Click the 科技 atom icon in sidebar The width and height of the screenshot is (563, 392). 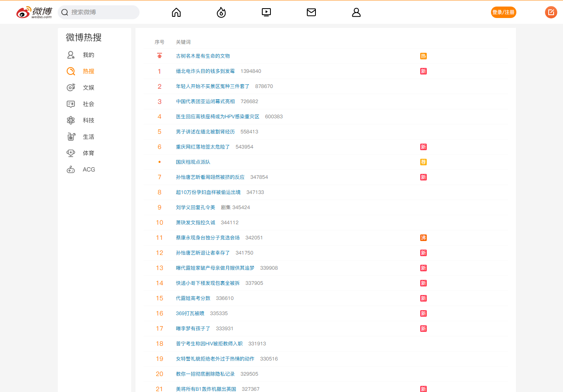coord(71,120)
